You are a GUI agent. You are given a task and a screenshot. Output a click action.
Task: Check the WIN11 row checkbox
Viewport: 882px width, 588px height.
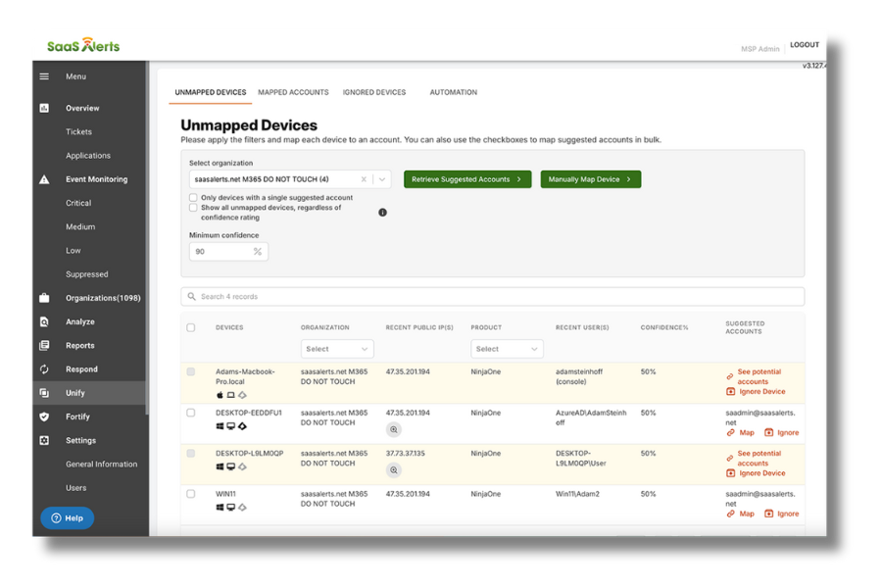pos(191,494)
